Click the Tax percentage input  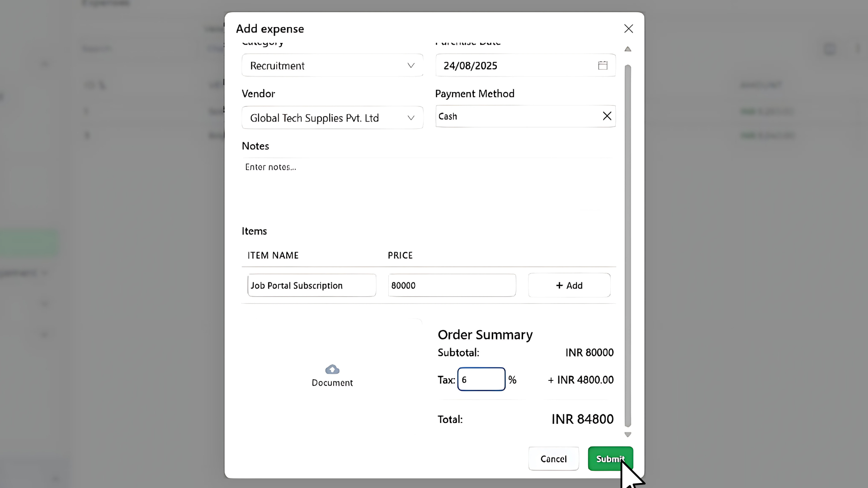click(x=481, y=380)
